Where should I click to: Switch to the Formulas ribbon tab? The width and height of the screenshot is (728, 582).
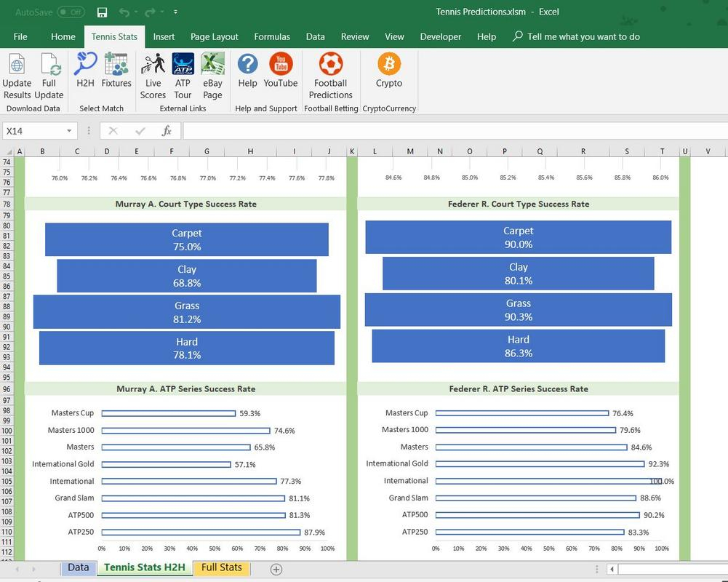(272, 36)
